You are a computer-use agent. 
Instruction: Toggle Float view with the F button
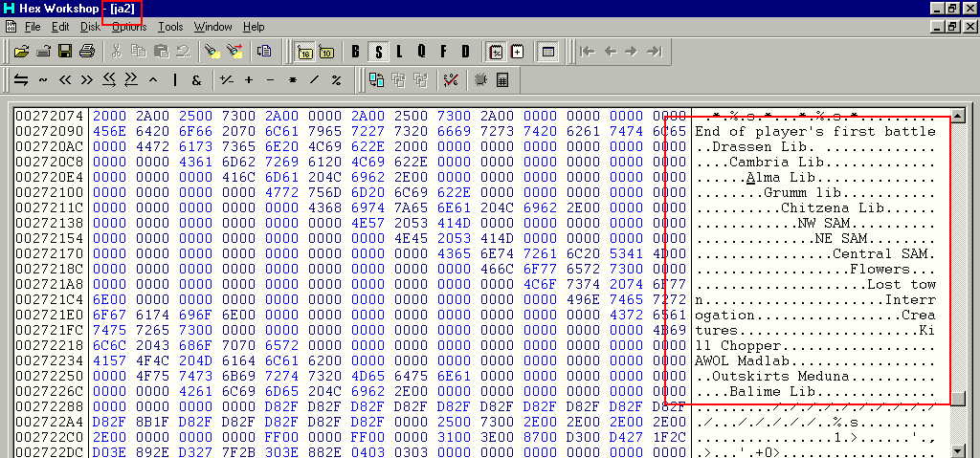pos(443,52)
